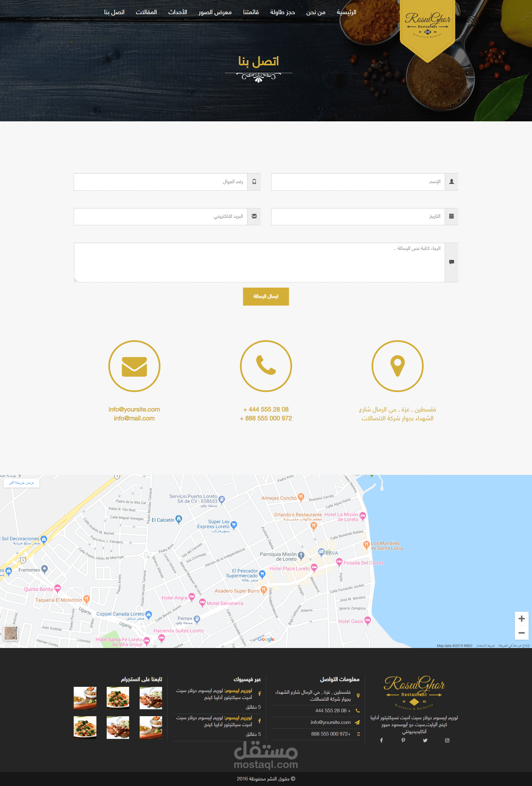
Task: Zoom in on the map
Action: (521, 619)
